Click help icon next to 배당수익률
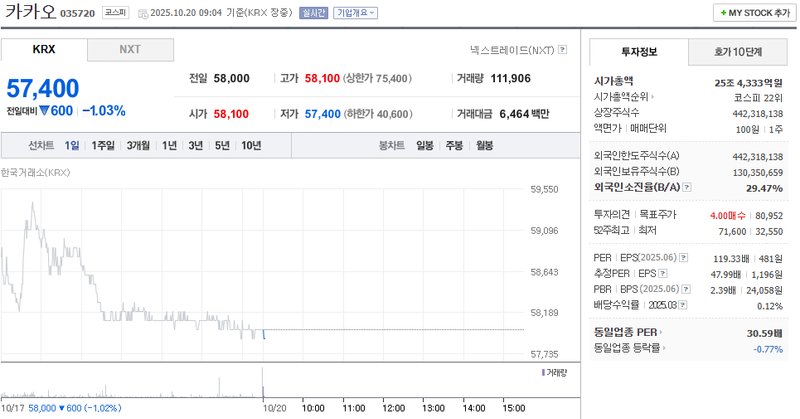This screenshot has width=800, height=419. 684,305
